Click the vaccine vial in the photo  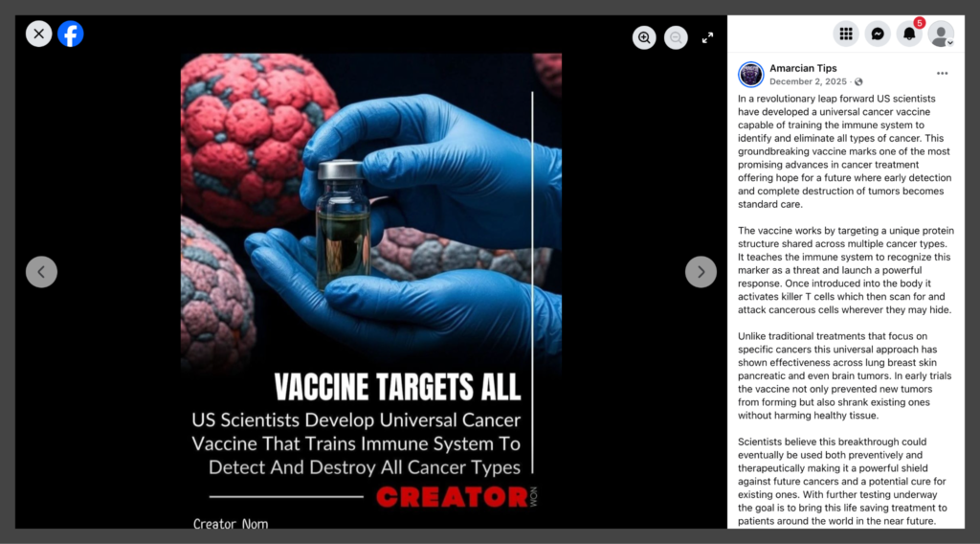343,223
